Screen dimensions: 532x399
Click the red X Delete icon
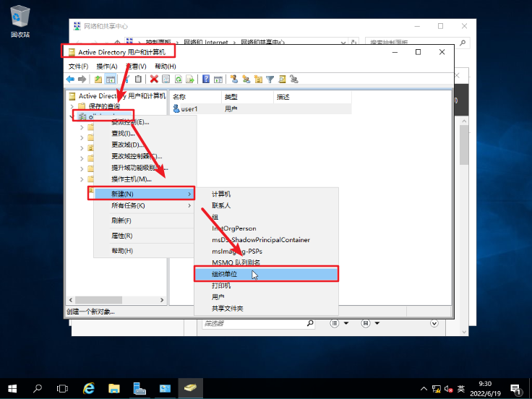click(x=154, y=79)
